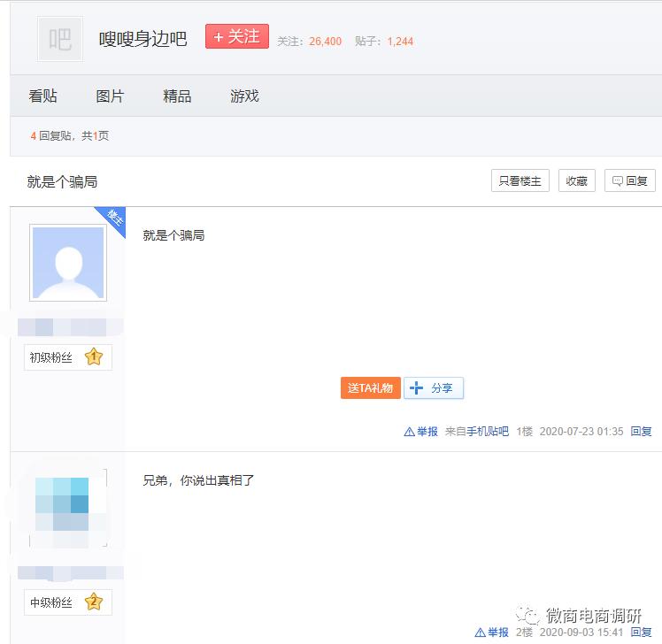Click the 吧 forum logo icon
This screenshot has height=644, width=662.
click(60, 39)
